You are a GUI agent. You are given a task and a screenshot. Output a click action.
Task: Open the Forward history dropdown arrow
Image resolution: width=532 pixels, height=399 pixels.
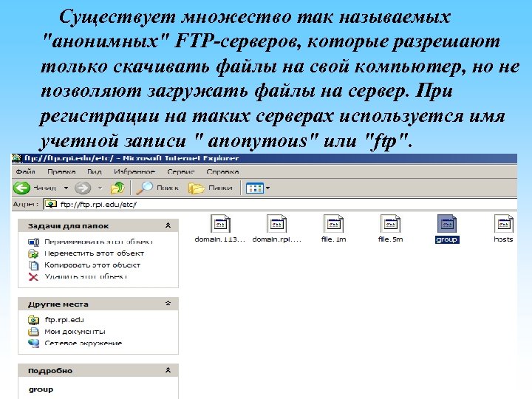(100, 188)
